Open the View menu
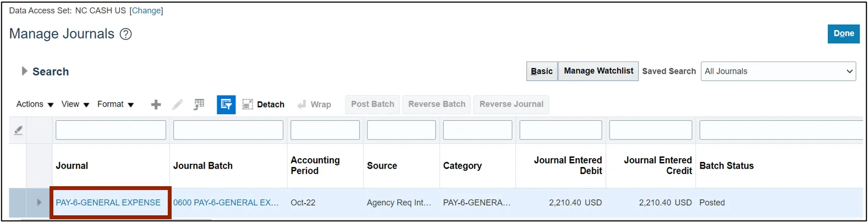868x223 pixels. tap(75, 104)
